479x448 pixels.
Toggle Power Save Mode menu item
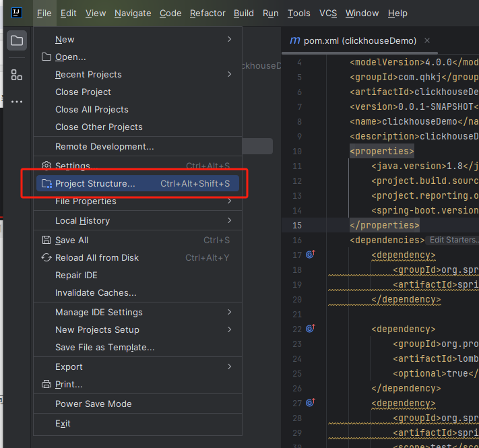(137, 404)
